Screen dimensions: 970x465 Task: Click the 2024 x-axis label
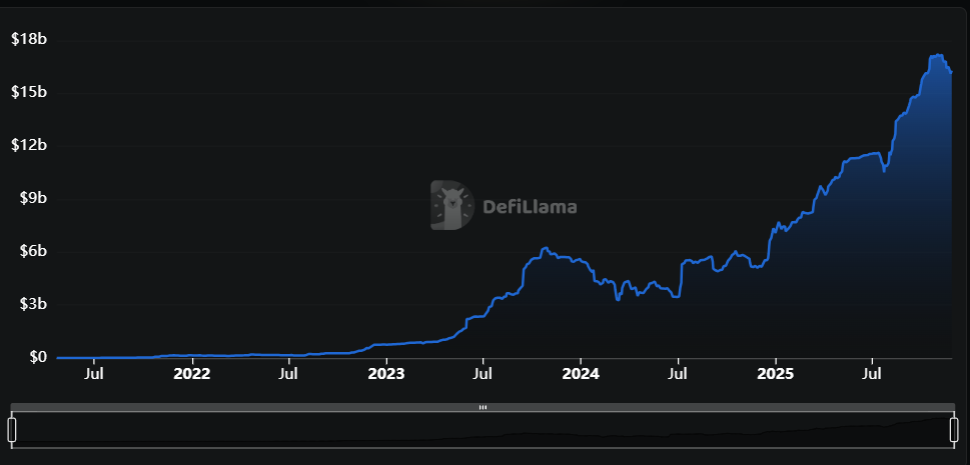point(581,374)
